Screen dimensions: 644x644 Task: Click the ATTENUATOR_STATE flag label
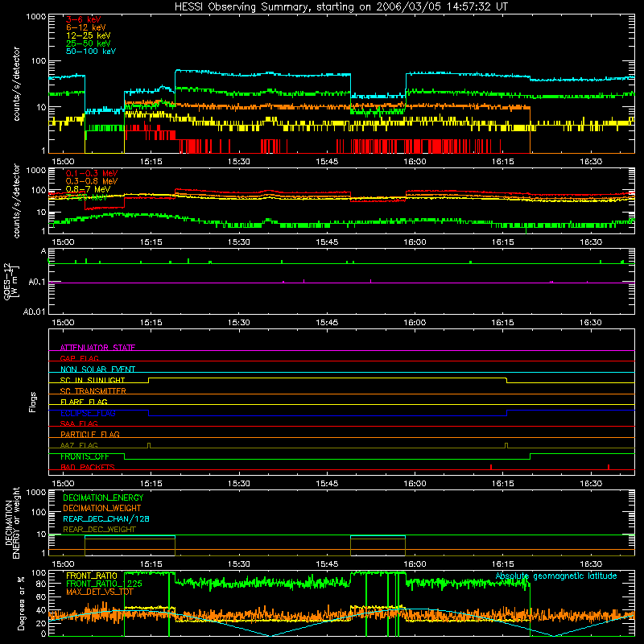pyautogui.click(x=97, y=348)
